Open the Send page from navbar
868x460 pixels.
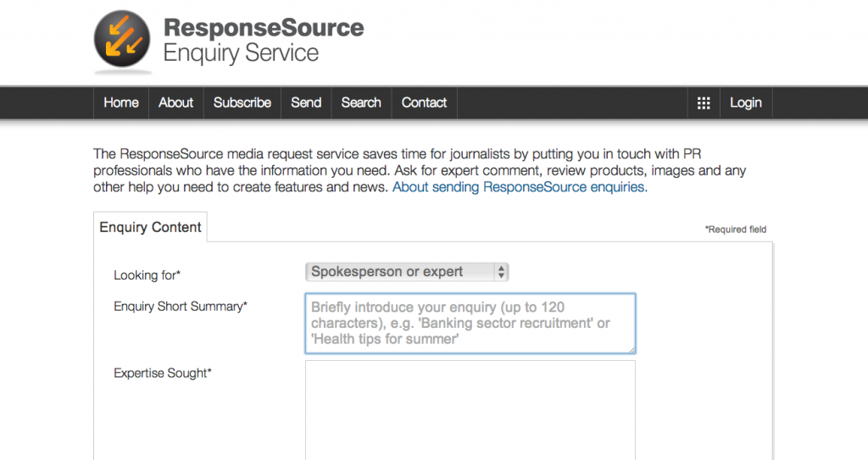click(306, 103)
